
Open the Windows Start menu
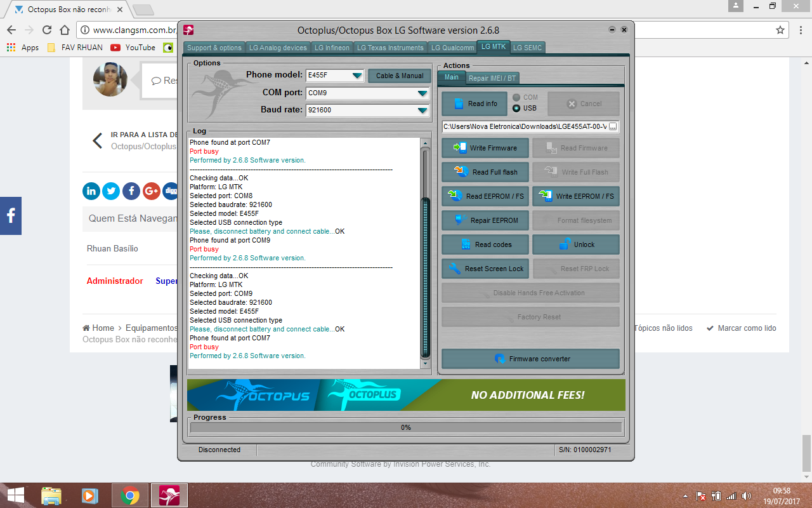coord(16,495)
